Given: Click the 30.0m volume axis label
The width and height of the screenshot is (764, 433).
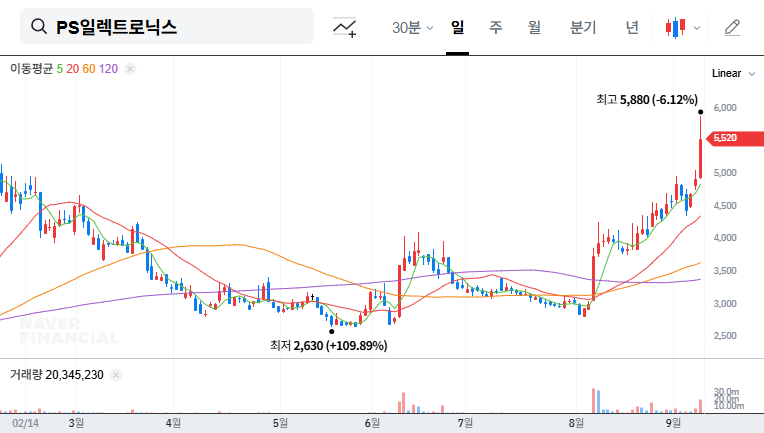Looking at the screenshot, I should coord(726,391).
